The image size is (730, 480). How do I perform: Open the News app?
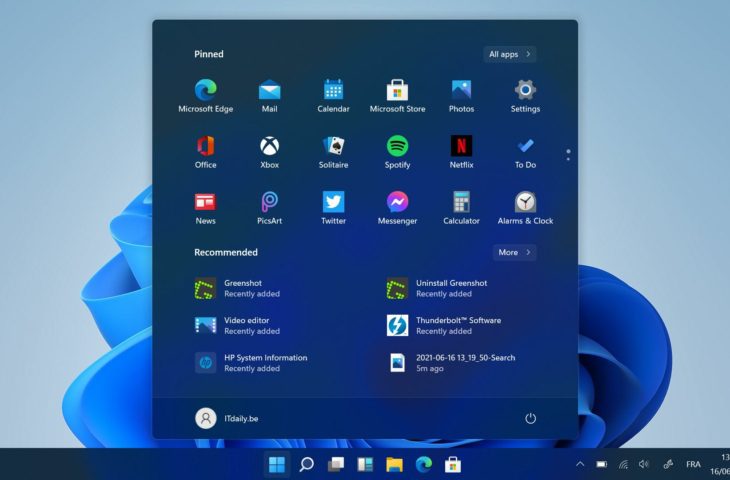205,208
